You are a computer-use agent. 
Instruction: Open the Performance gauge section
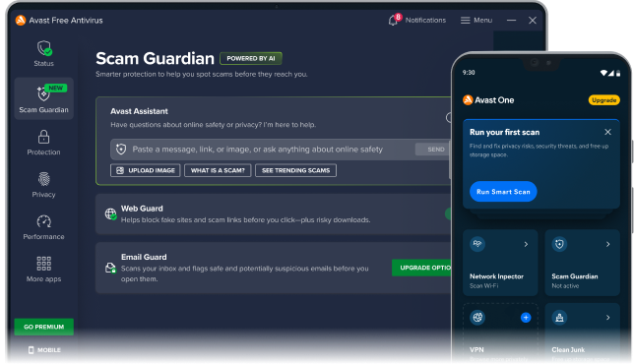tap(43, 227)
